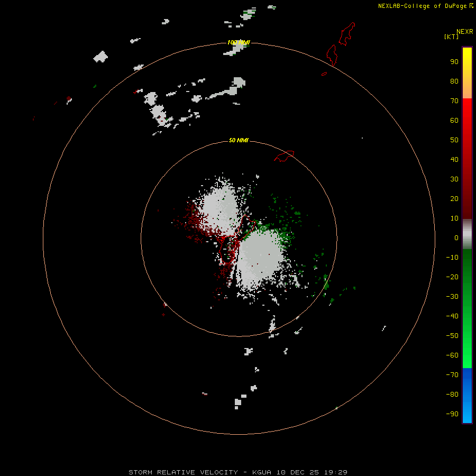The image size is (476, 476).
Task: Click the Tinian island outline on the 100 NMI ring
Action: coord(332,55)
